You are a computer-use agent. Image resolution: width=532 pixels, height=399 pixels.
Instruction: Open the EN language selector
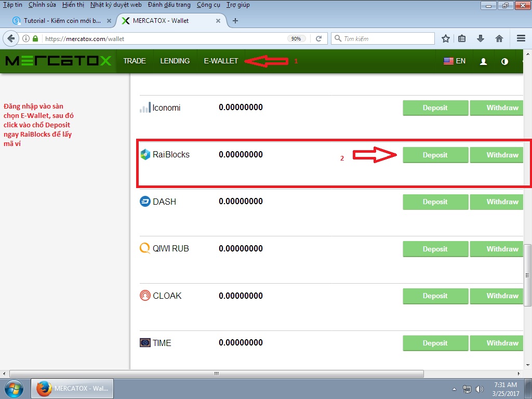point(460,61)
